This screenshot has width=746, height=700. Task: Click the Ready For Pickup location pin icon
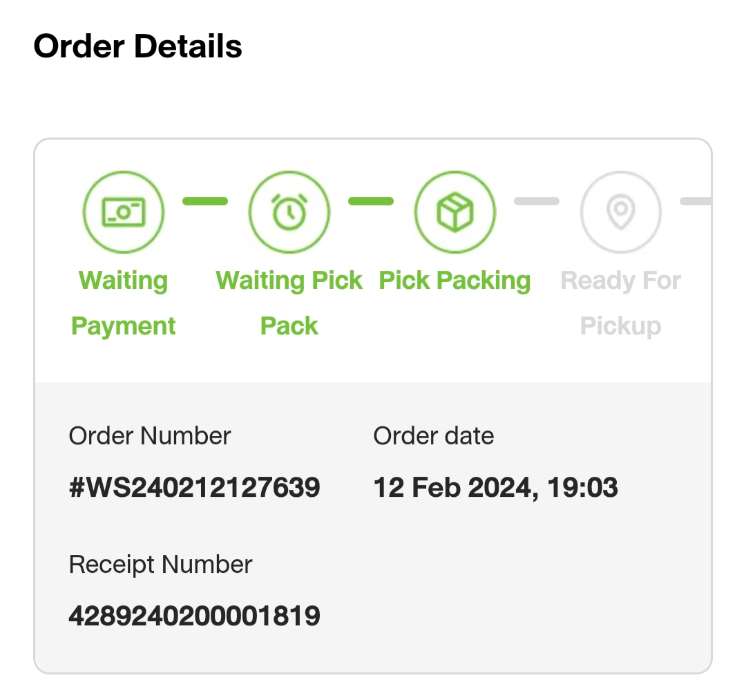pyautogui.click(x=620, y=212)
